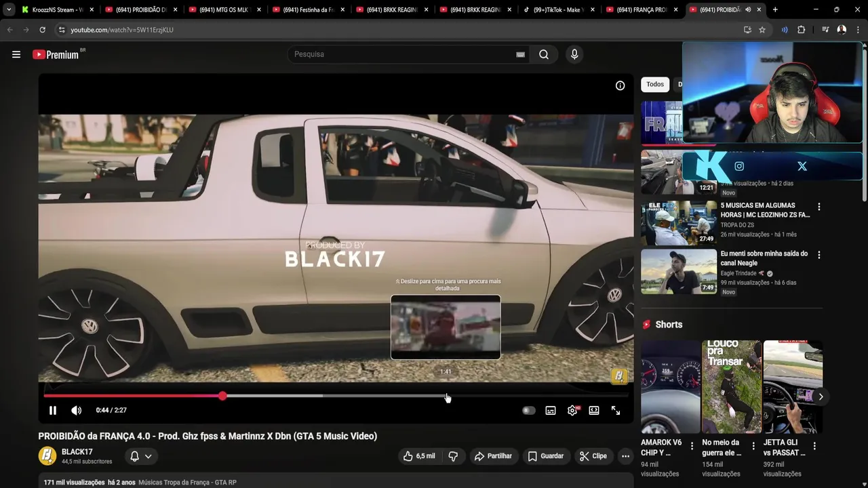Open tab search dropdown arrow
Screen dimensions: 868x488
[x=8, y=9]
